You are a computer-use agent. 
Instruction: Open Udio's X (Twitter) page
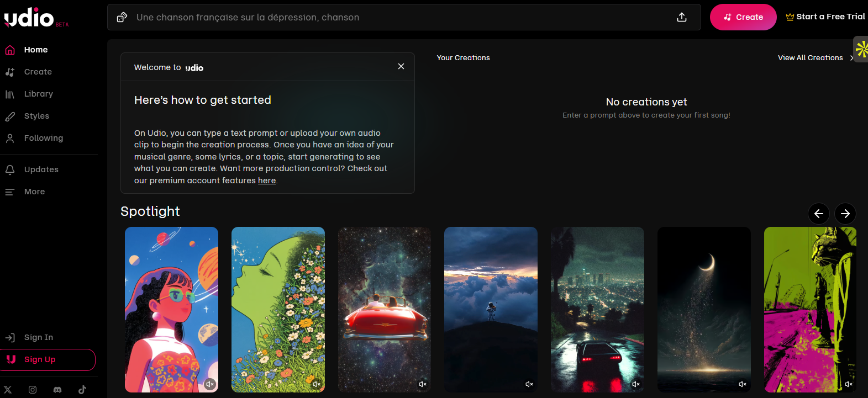[8, 390]
